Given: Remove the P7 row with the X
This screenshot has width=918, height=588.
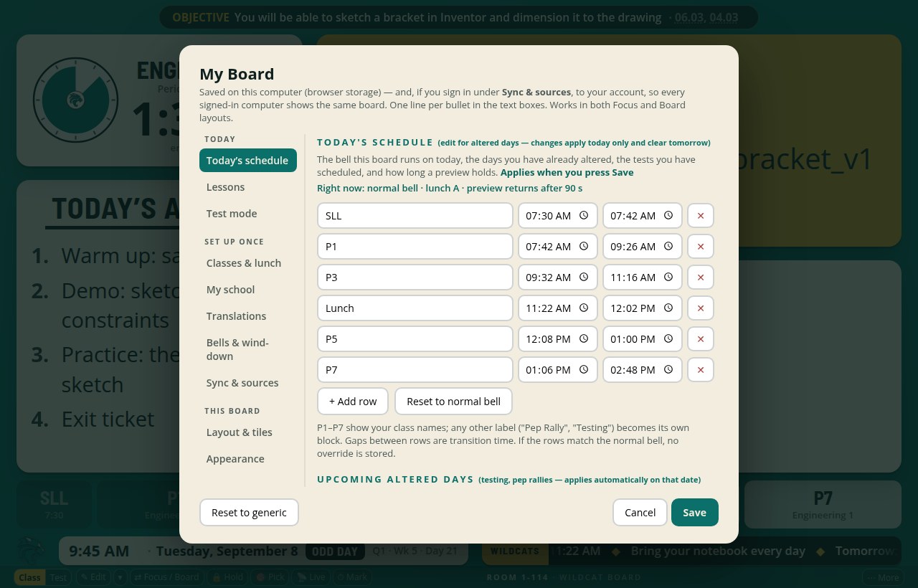Looking at the screenshot, I should tap(701, 369).
